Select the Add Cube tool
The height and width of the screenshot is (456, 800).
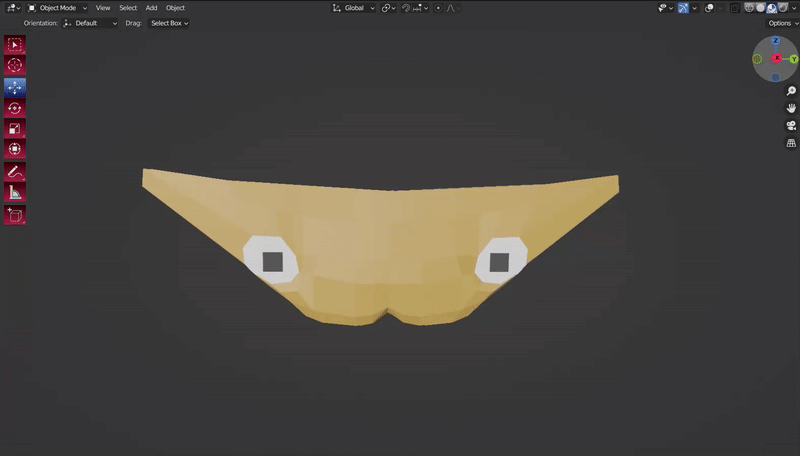coord(15,215)
